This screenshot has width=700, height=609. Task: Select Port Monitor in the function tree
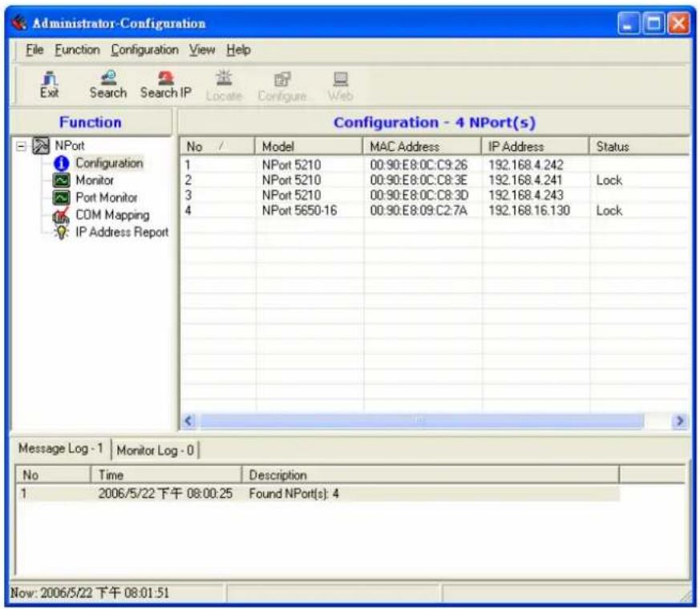[107, 197]
